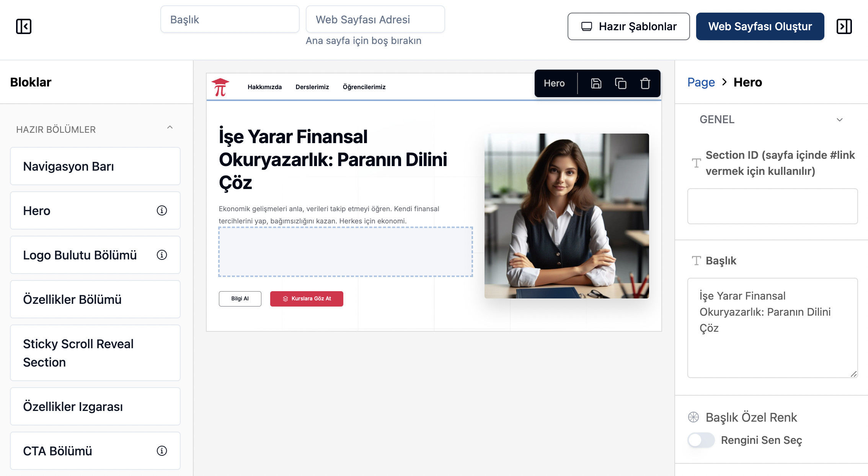Click the empty dashed drop zone
868x476 pixels.
(346, 252)
